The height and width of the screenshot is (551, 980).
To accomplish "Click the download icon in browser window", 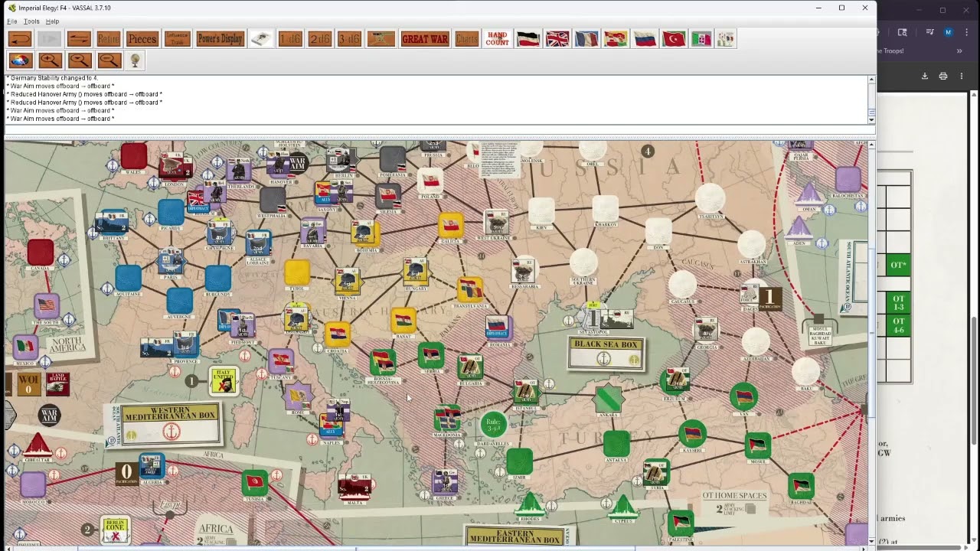I will [924, 76].
